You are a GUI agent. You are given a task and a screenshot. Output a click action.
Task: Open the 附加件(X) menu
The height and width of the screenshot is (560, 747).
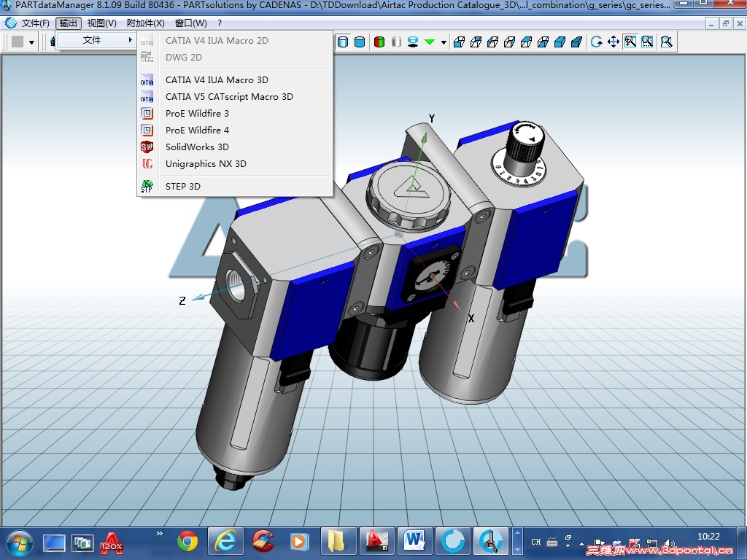click(x=145, y=23)
